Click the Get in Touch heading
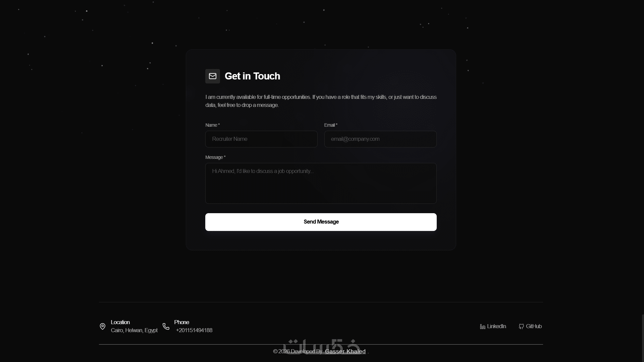Image resolution: width=644 pixels, height=362 pixels. 252,76
